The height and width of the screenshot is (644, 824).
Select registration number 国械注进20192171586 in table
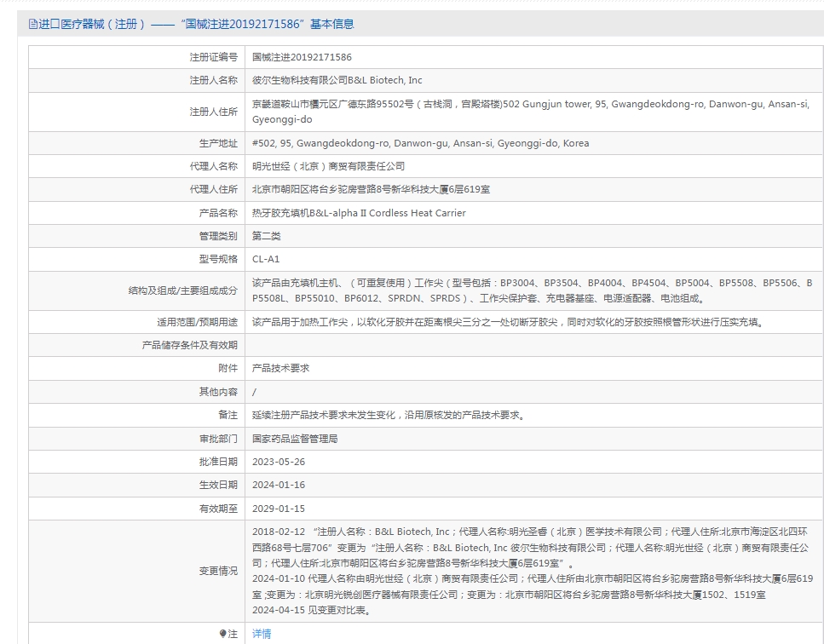point(302,57)
